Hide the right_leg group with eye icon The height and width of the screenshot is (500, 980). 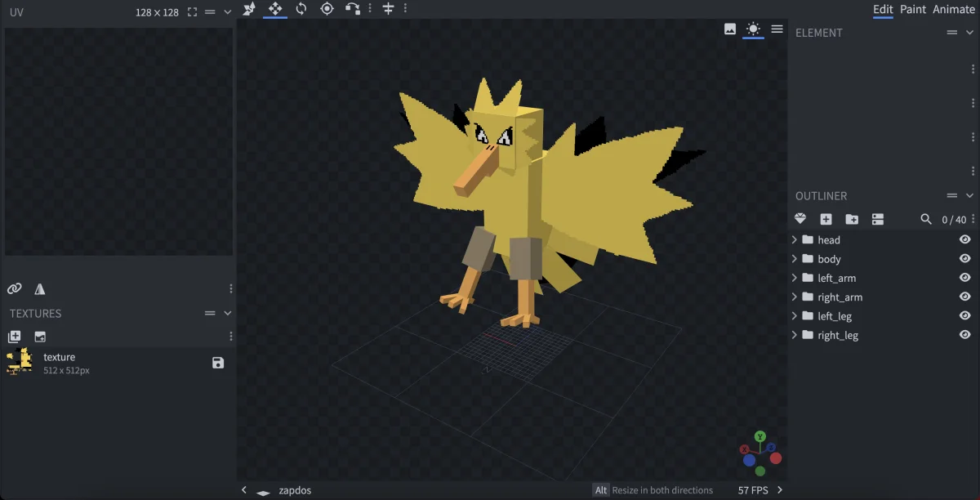(x=965, y=335)
